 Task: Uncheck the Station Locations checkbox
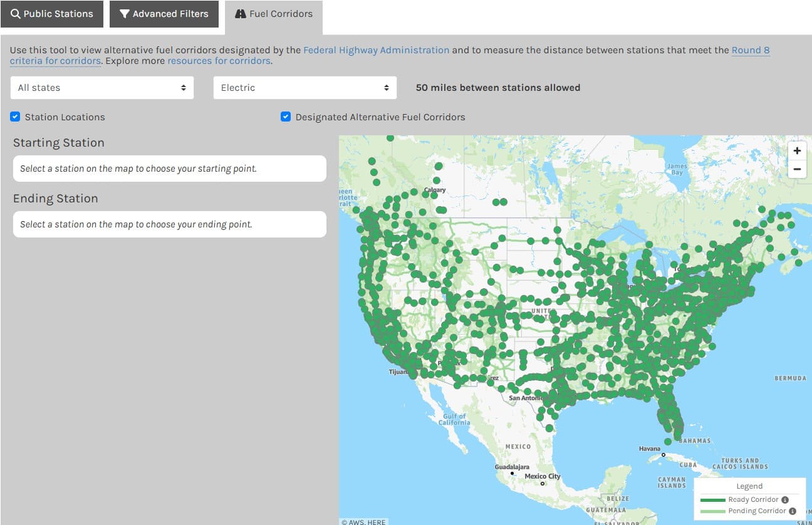(16, 117)
